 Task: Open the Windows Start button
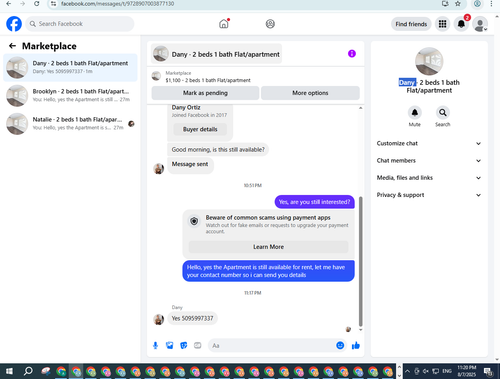click(9, 371)
